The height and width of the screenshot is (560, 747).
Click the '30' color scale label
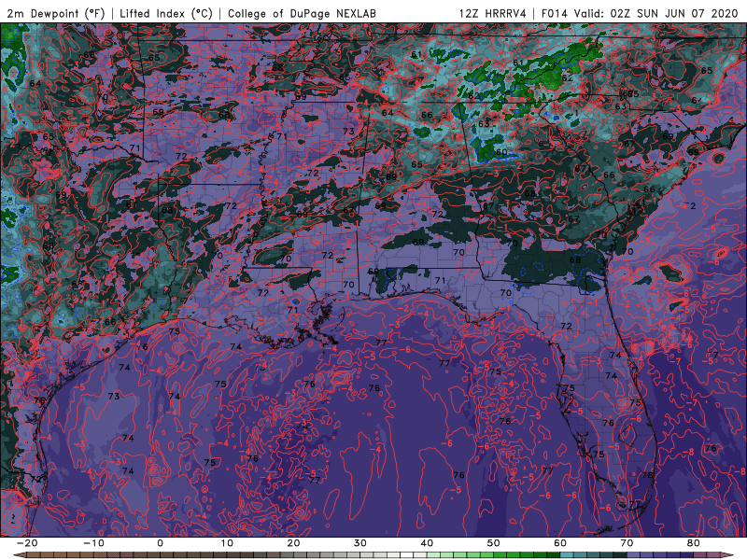coord(360,543)
